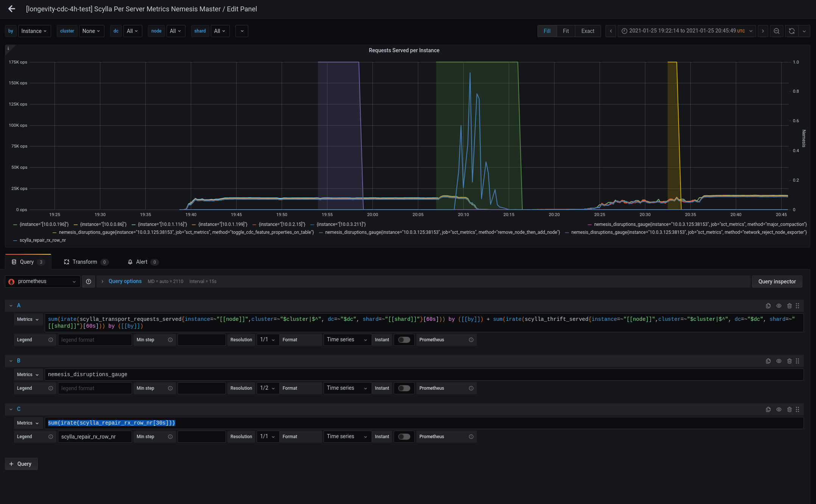Open the prometheus data source picker
816x504 pixels.
[x=42, y=282]
